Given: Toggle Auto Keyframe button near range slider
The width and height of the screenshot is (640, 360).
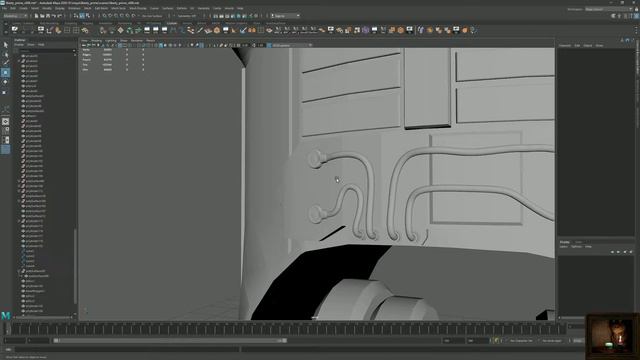Looking at the screenshot, I should click(496, 340).
